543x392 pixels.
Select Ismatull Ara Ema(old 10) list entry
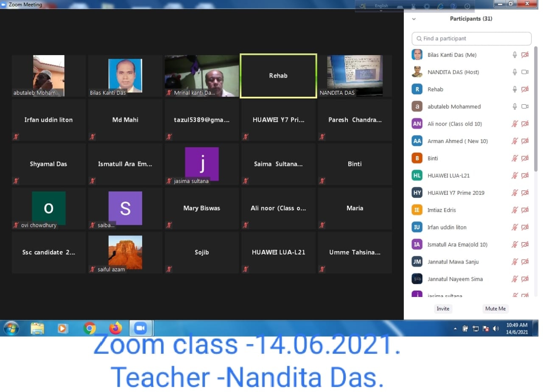(457, 244)
